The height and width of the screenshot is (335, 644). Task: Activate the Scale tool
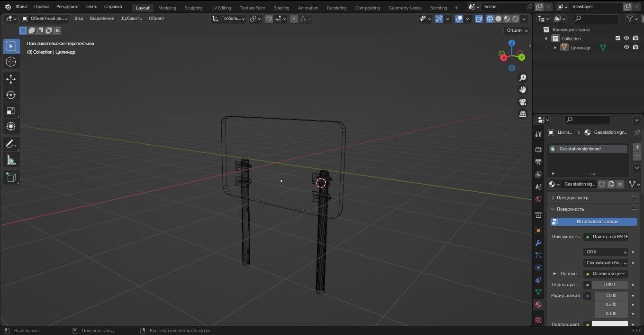(x=11, y=111)
